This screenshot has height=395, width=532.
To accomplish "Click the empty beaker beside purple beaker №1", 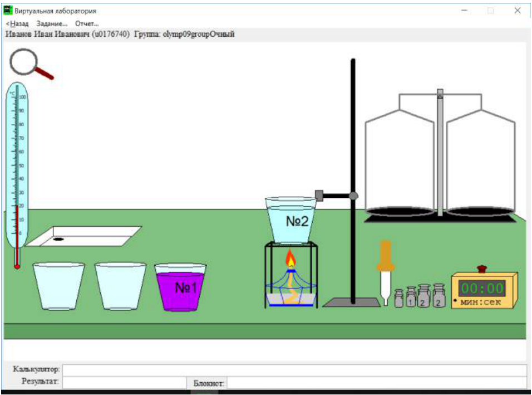I will [x=120, y=286].
